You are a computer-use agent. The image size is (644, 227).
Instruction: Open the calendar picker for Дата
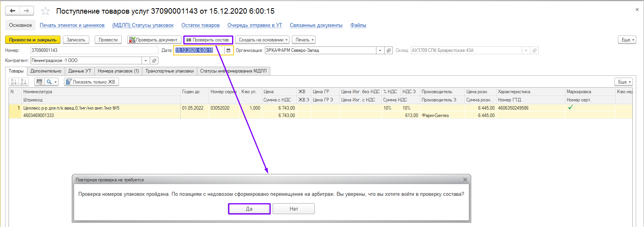pos(229,50)
